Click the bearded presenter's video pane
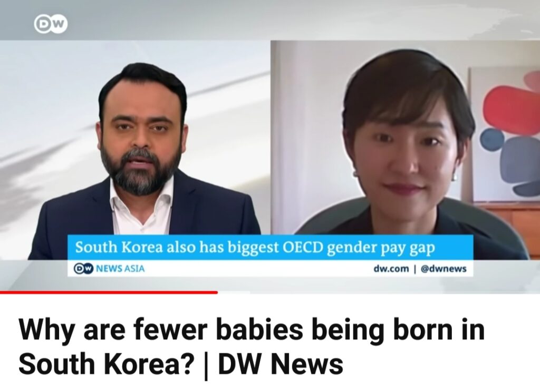 pyautogui.click(x=135, y=150)
